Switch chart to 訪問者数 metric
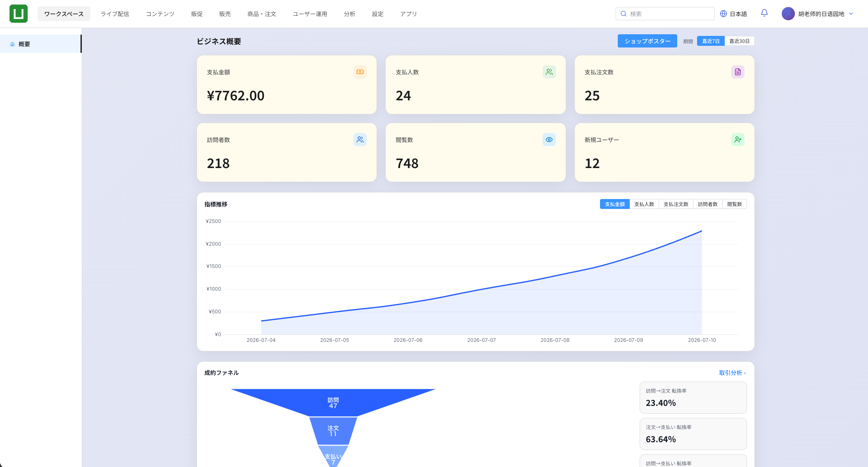Image resolution: width=868 pixels, height=467 pixels. tap(708, 204)
